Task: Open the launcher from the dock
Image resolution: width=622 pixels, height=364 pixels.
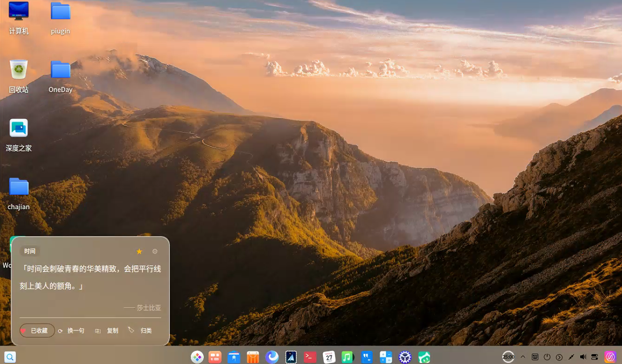Action: tap(197, 357)
